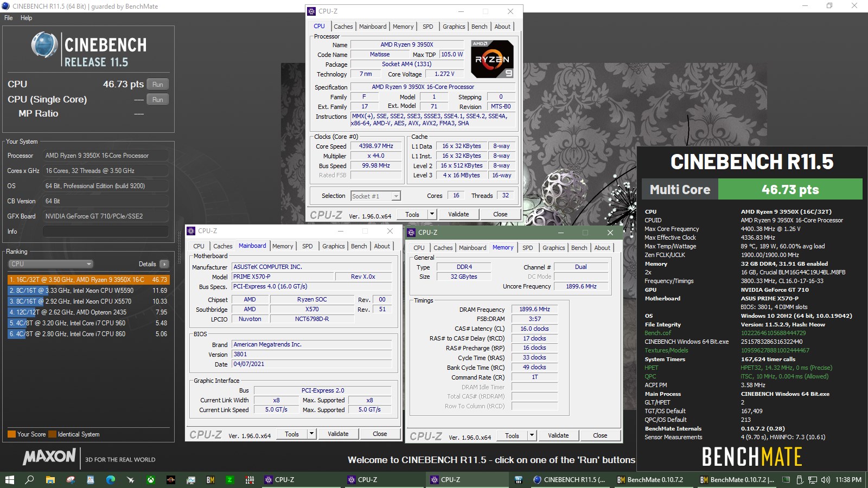Viewport: 868px width, 488px height.
Task: Open the monitor-graph taskbar icon
Action: pos(190,480)
